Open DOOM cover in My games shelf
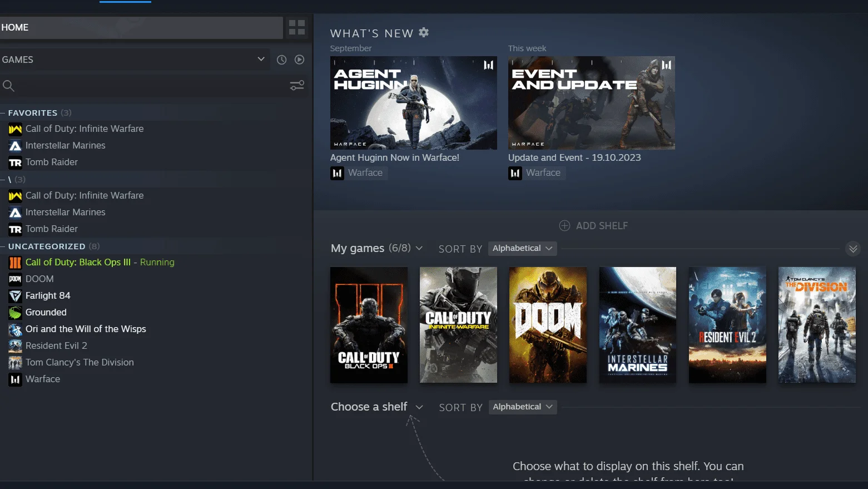This screenshot has height=489, width=868. [x=548, y=325]
